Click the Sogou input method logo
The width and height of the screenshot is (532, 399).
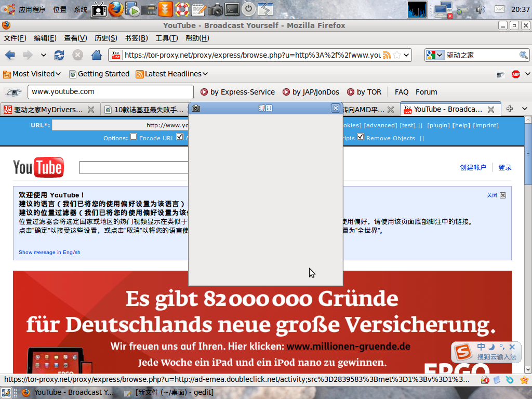tap(463, 352)
